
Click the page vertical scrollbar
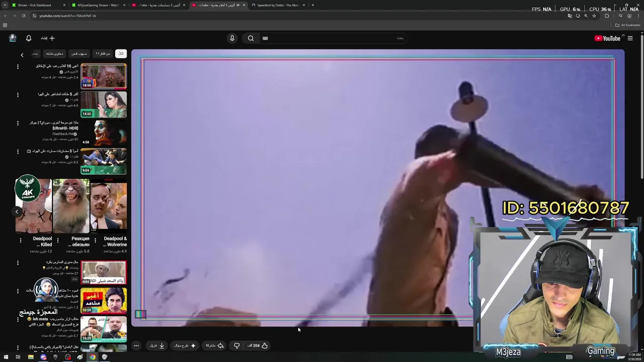point(642,106)
